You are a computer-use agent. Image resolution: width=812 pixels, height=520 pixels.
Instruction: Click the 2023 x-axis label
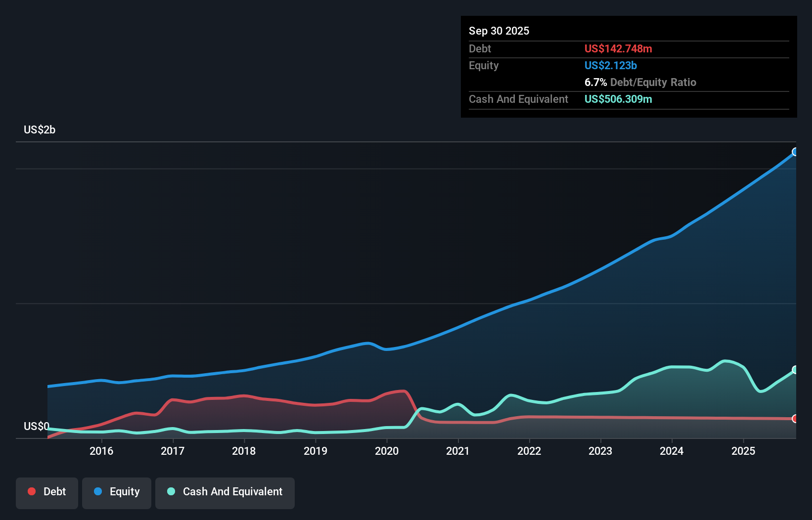(x=600, y=451)
